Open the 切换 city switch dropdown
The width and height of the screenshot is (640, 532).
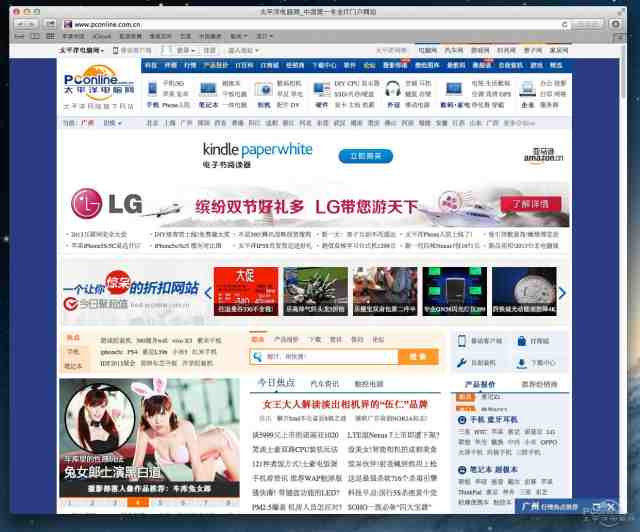pos(112,123)
